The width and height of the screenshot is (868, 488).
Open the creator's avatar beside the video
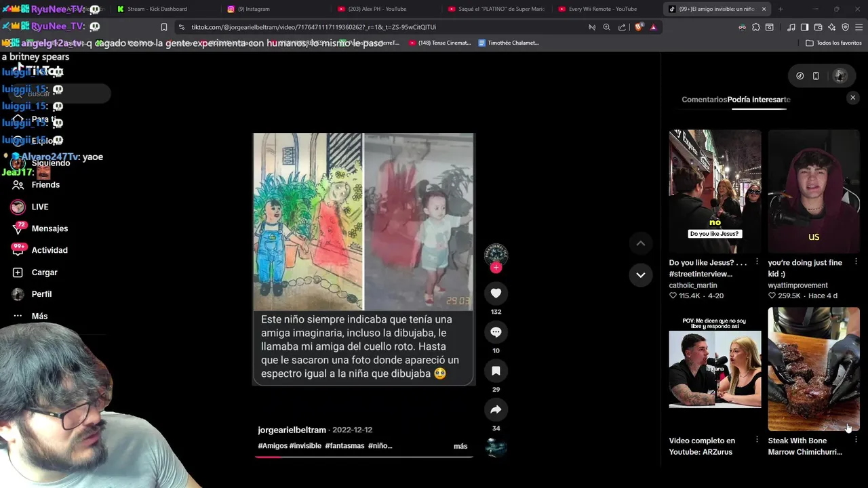point(496,254)
